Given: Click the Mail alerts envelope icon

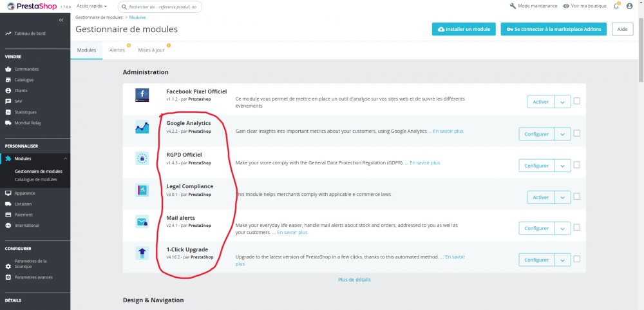Looking at the screenshot, I should (142, 222).
